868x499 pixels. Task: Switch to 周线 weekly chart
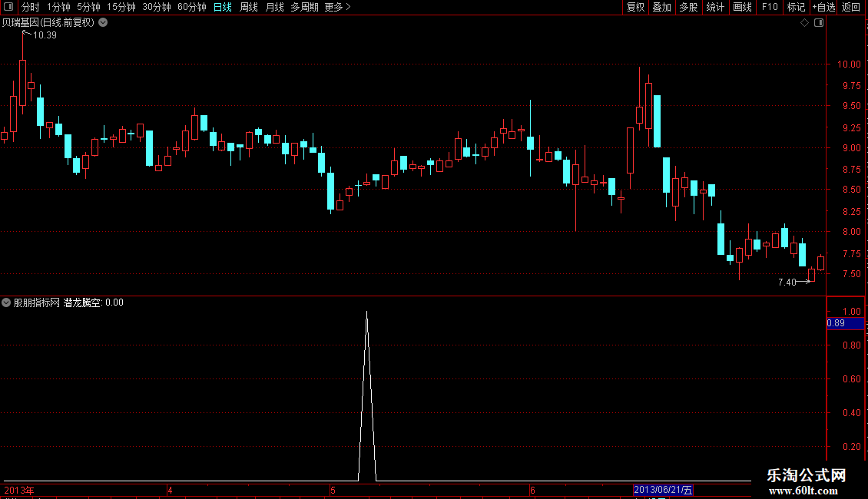(x=249, y=7)
